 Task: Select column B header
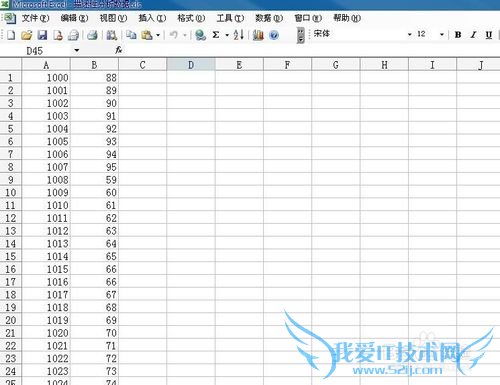coord(94,65)
